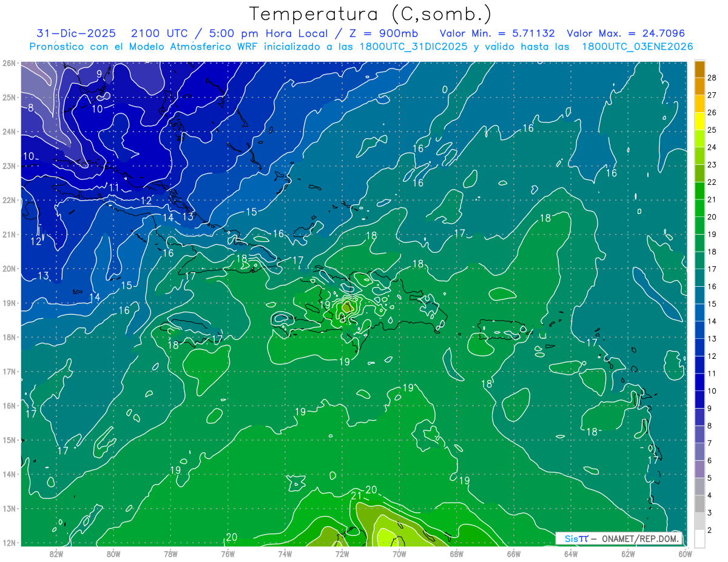This screenshot has height=562, width=728.
Task: Click the '70W' longitude axis label
Action: 399,554
